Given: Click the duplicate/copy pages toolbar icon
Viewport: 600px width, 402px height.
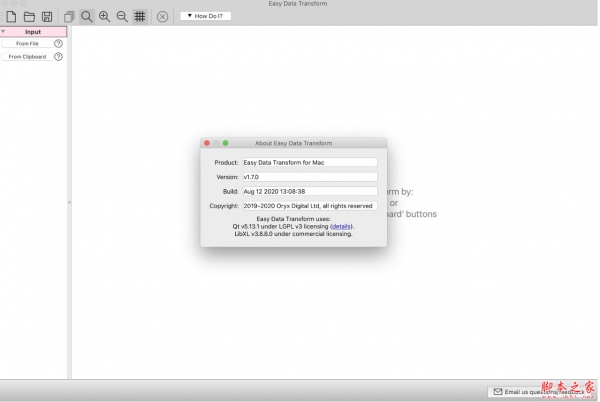Looking at the screenshot, I should 69,16.
